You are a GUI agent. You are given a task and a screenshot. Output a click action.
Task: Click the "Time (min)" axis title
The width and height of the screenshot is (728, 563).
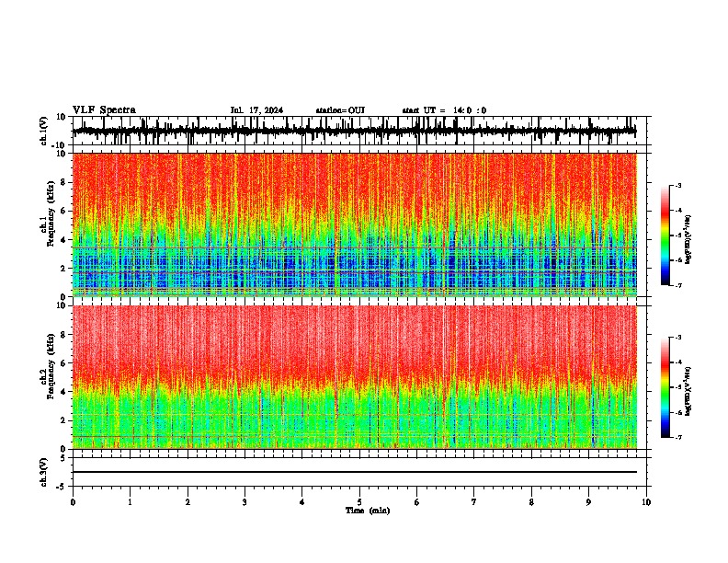point(368,511)
